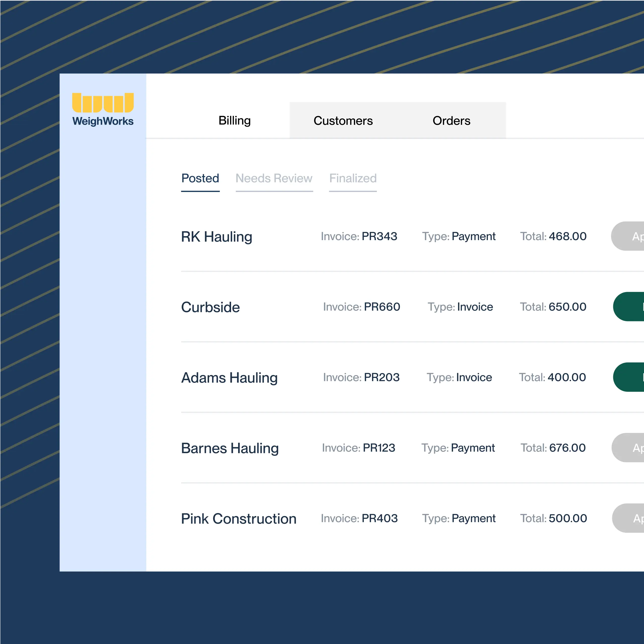The height and width of the screenshot is (644, 644).
Task: Switch to the Customers tab
Action: [x=343, y=121]
